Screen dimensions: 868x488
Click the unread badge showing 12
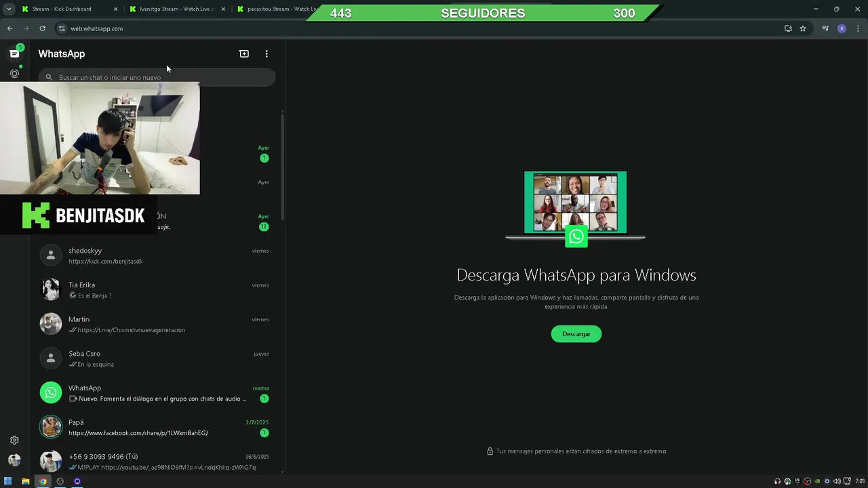264,226
